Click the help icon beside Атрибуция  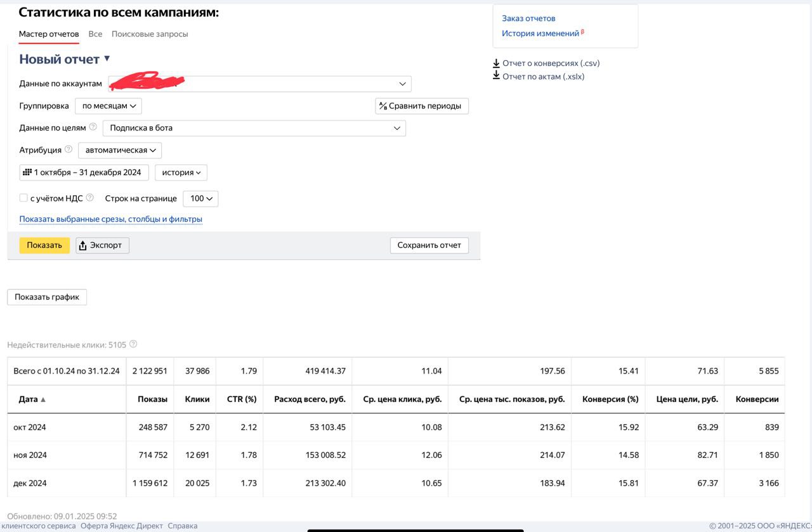tap(69, 150)
